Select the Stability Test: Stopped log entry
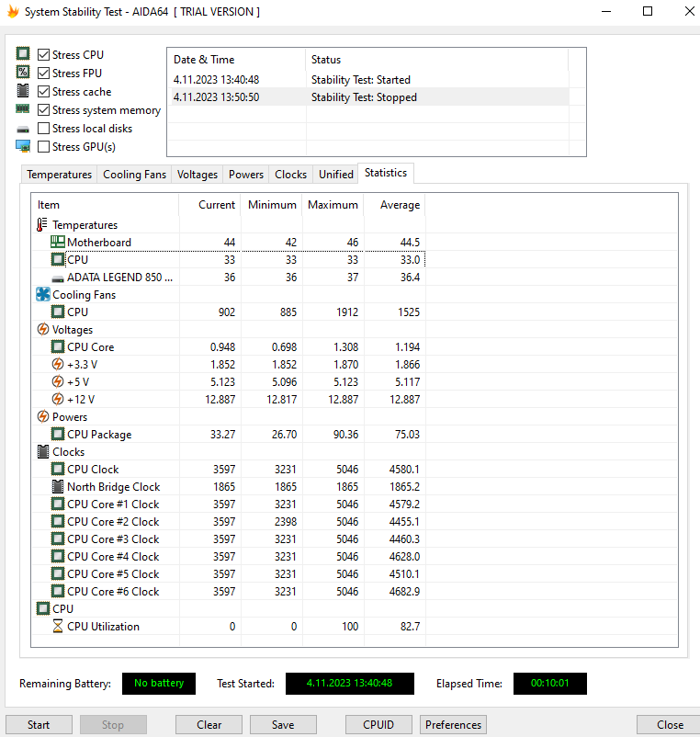The width and height of the screenshot is (700, 737). click(368, 97)
